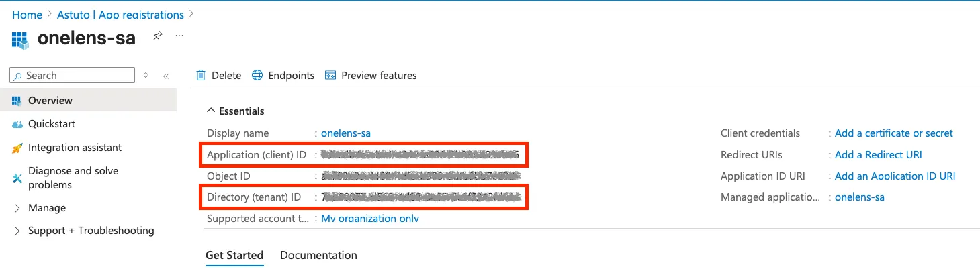The width and height of the screenshot is (980, 279).
Task: Click Add a Redirect URI link
Action: pos(878,155)
